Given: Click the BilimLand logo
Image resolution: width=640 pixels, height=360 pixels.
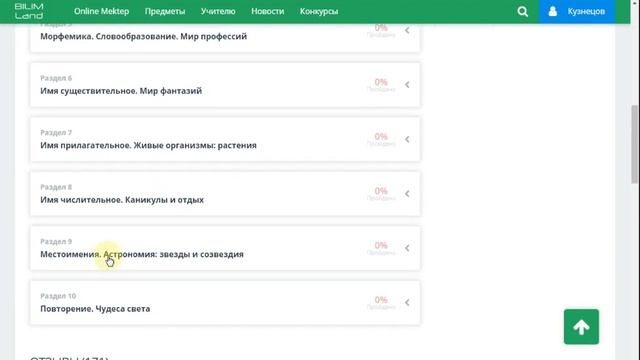Looking at the screenshot, I should coord(29,11).
